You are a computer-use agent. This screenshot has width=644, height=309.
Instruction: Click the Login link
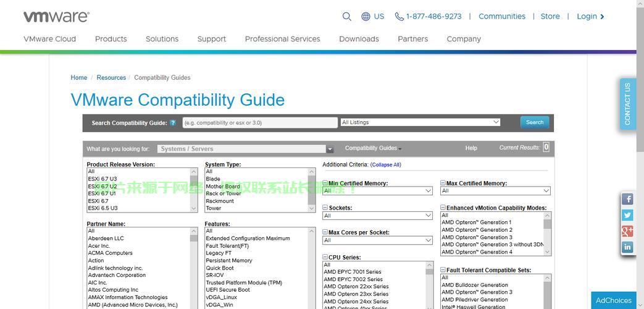(x=590, y=17)
